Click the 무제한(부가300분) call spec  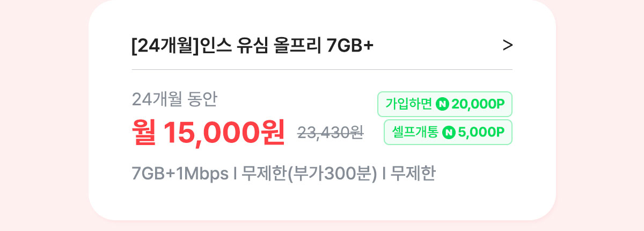coord(310,174)
